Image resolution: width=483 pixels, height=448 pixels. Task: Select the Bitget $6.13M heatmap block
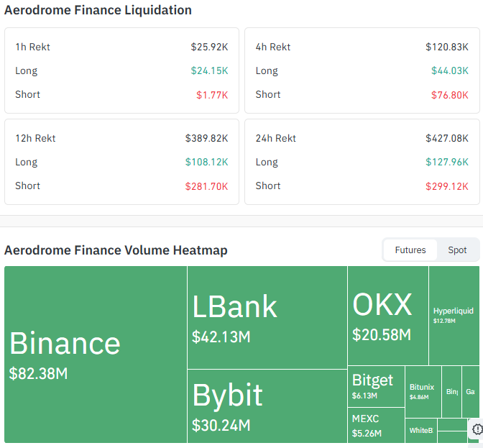376,386
